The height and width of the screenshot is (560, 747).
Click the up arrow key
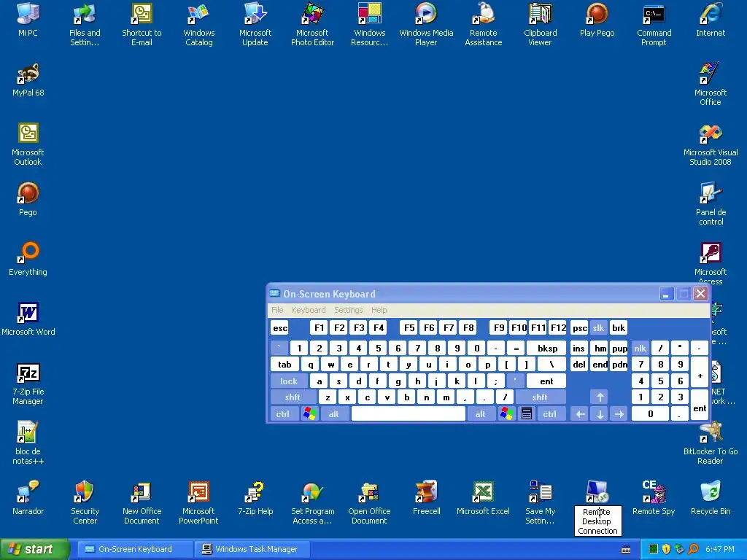pyautogui.click(x=600, y=397)
